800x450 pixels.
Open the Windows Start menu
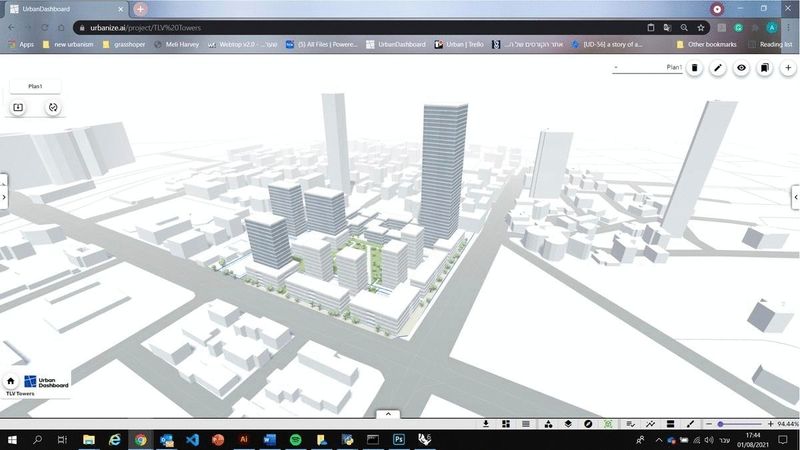(x=12, y=439)
